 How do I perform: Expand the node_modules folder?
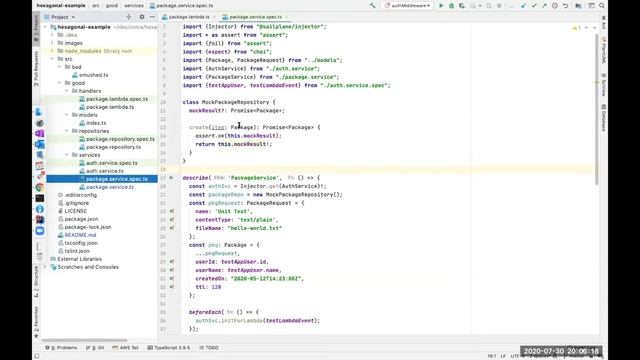52,51
